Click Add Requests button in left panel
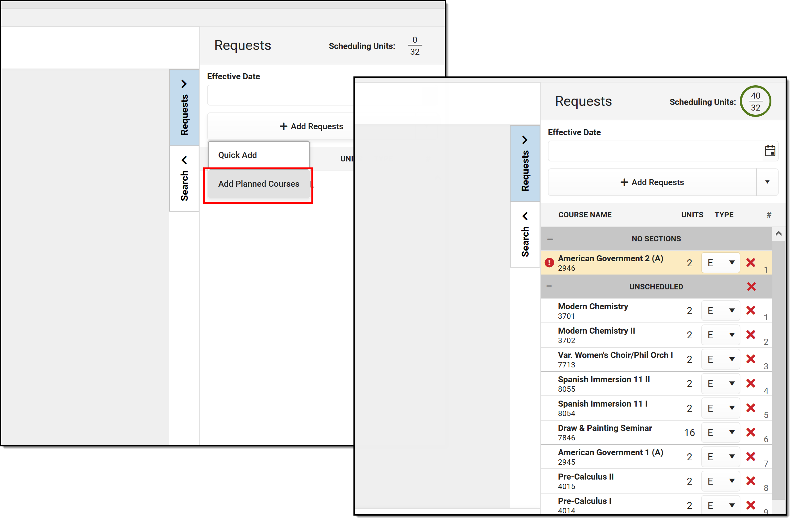 pyautogui.click(x=311, y=126)
